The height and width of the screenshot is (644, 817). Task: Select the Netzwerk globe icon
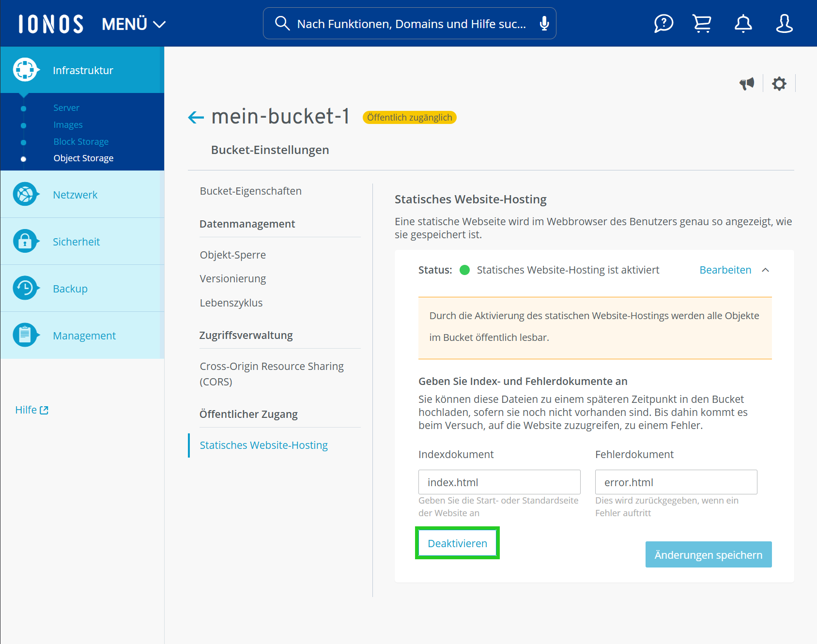[25, 194]
